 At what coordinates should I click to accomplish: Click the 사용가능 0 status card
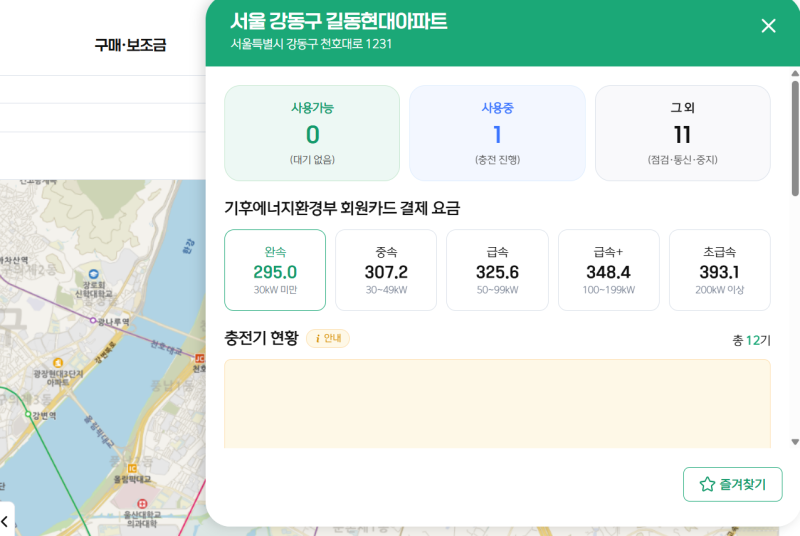click(312, 133)
